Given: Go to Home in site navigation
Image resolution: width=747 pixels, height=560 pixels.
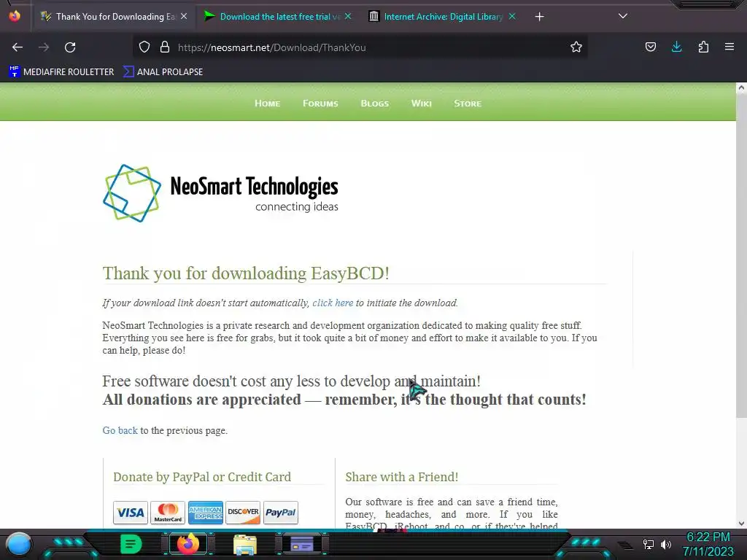Looking at the screenshot, I should click(x=267, y=104).
